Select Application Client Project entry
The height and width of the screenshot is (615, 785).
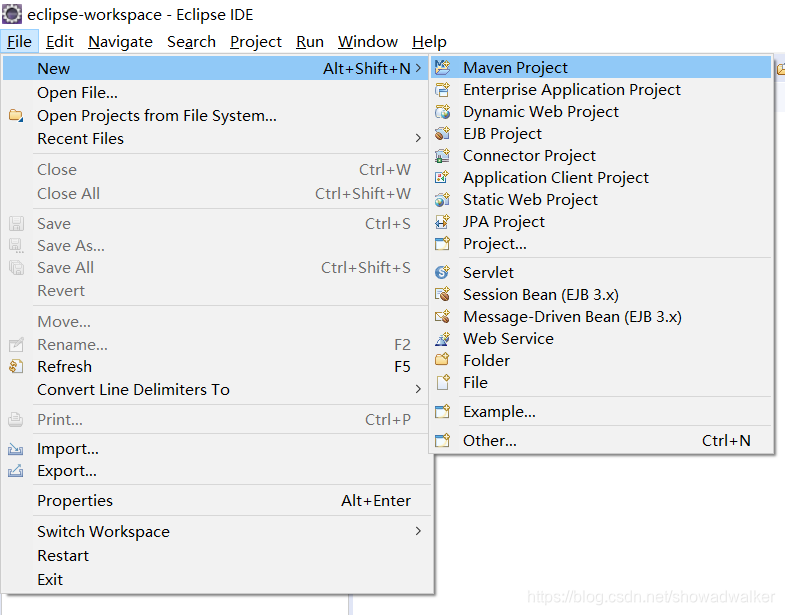pyautogui.click(x=601, y=178)
